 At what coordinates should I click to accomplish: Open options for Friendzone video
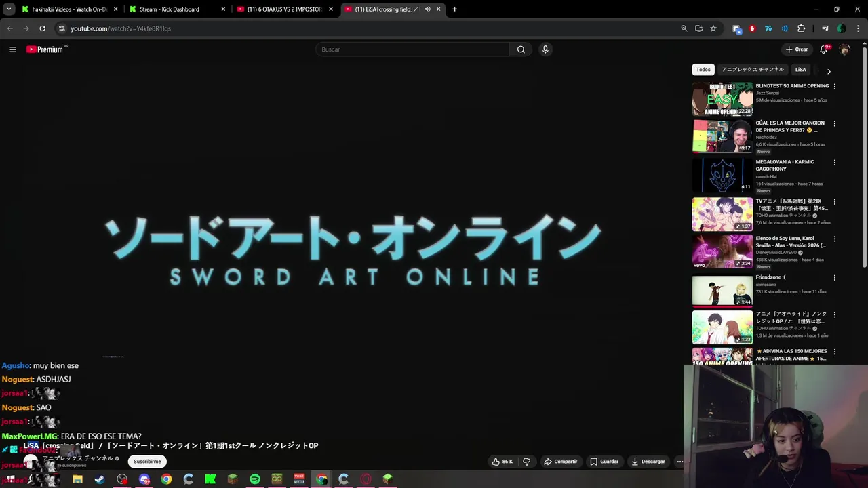click(835, 278)
